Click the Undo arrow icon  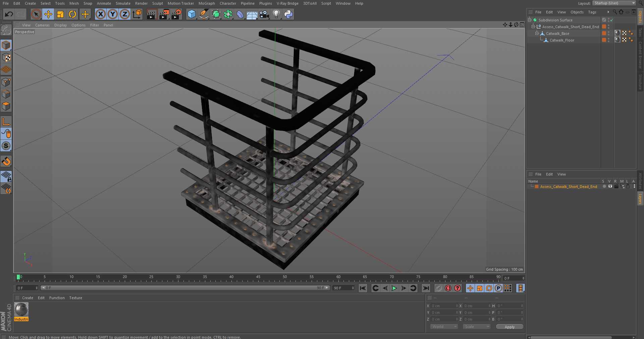tap(9, 14)
